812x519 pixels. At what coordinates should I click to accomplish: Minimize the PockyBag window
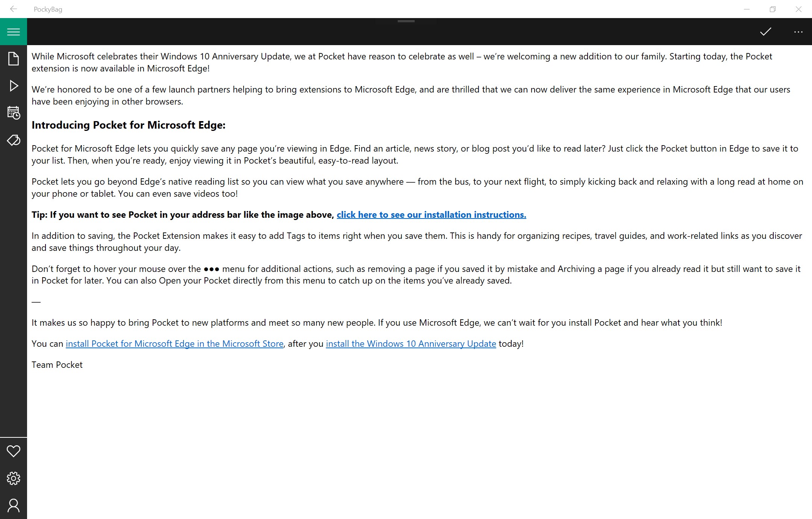pyautogui.click(x=747, y=9)
